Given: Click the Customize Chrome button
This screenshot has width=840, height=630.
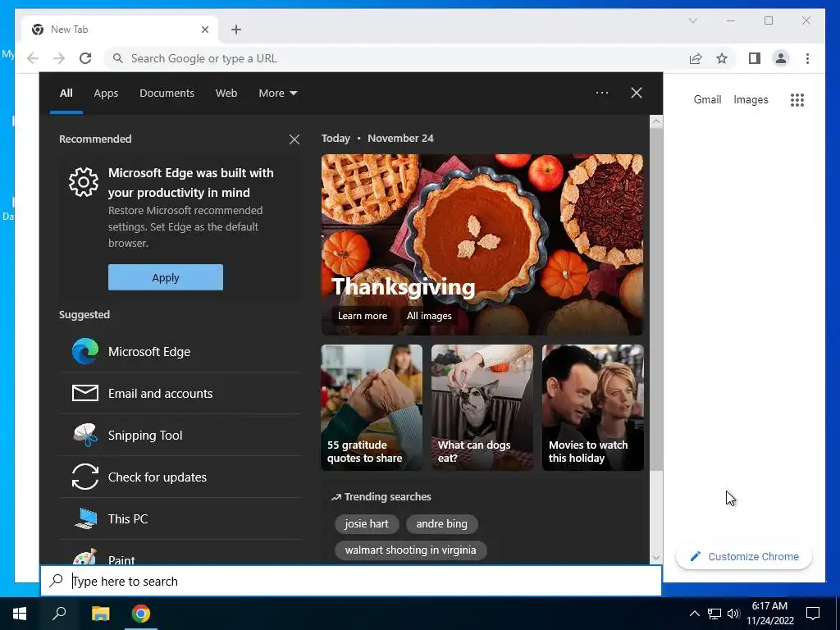Looking at the screenshot, I should pos(743,557).
